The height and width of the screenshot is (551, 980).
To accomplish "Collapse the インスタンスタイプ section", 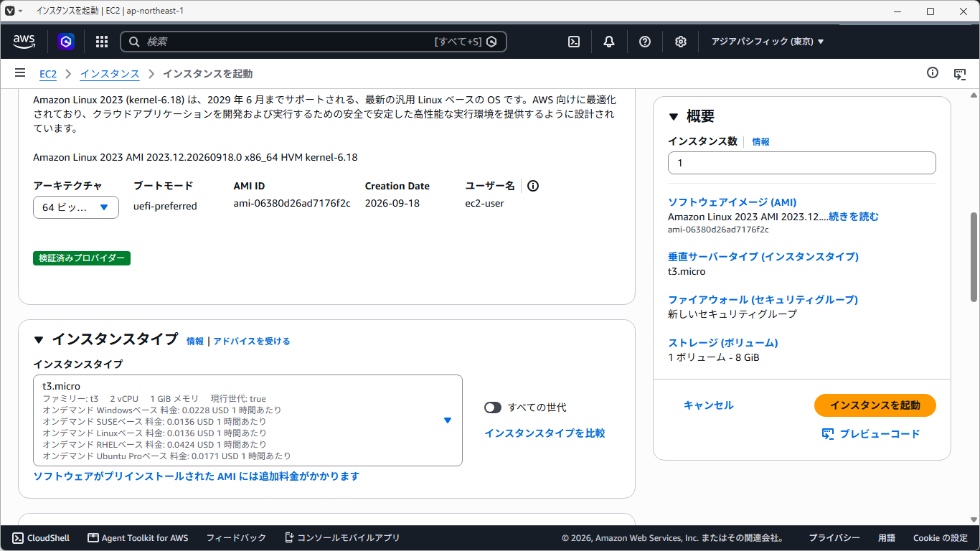I will (x=39, y=340).
